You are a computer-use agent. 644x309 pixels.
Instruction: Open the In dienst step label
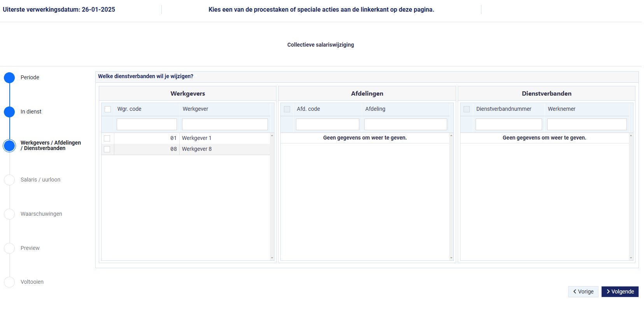click(x=31, y=112)
